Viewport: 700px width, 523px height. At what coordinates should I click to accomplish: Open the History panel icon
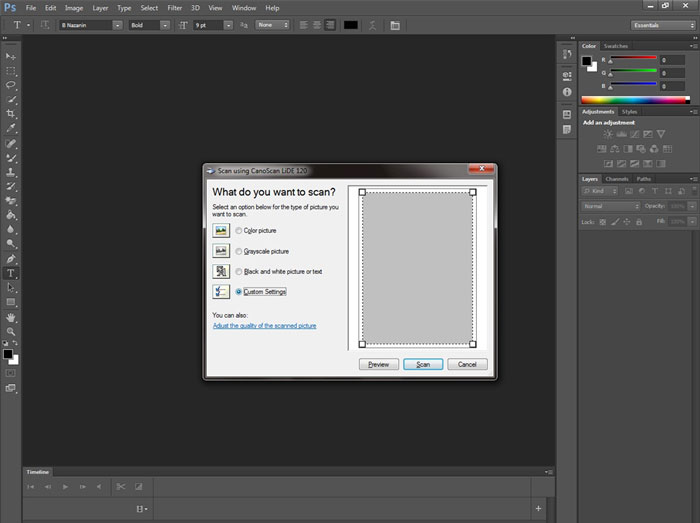tap(567, 54)
